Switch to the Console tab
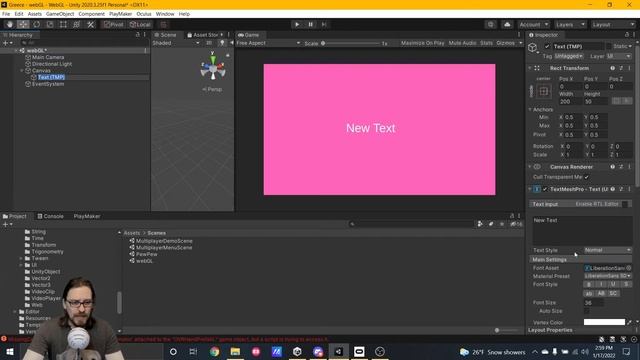The image size is (640, 360). (51, 216)
